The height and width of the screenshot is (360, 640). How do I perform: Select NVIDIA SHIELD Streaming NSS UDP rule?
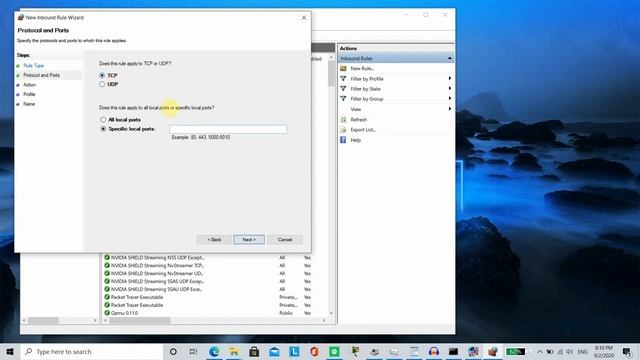click(157, 258)
